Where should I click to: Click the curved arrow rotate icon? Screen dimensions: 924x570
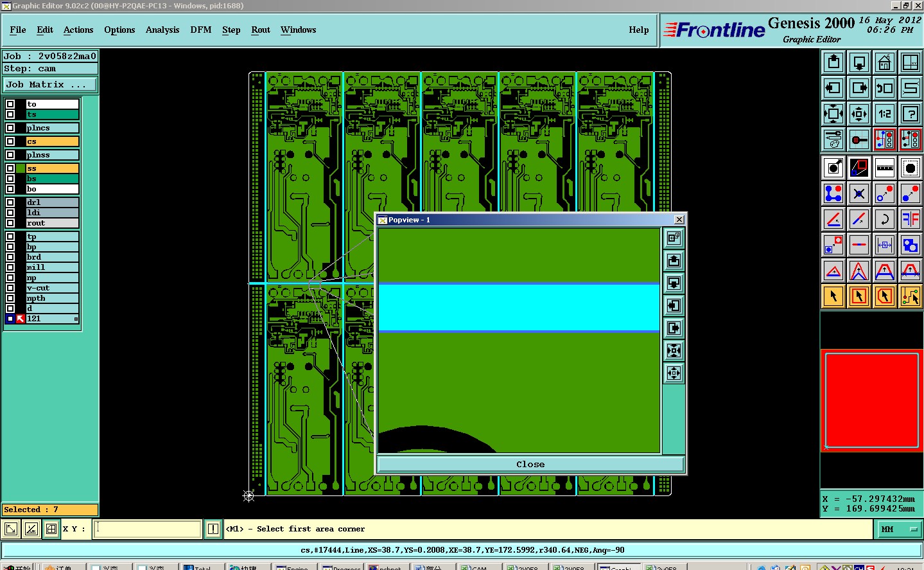(x=885, y=219)
